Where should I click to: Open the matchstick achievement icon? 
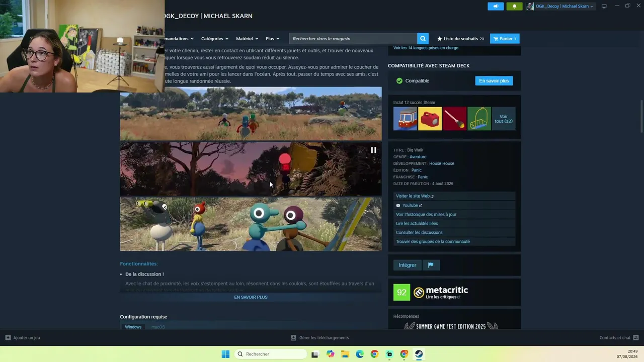click(454, 119)
